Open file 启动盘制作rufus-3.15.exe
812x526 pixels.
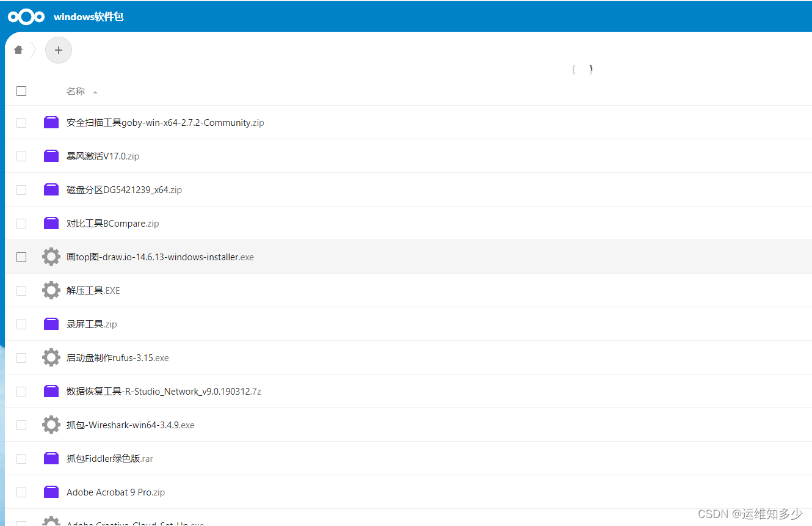118,357
